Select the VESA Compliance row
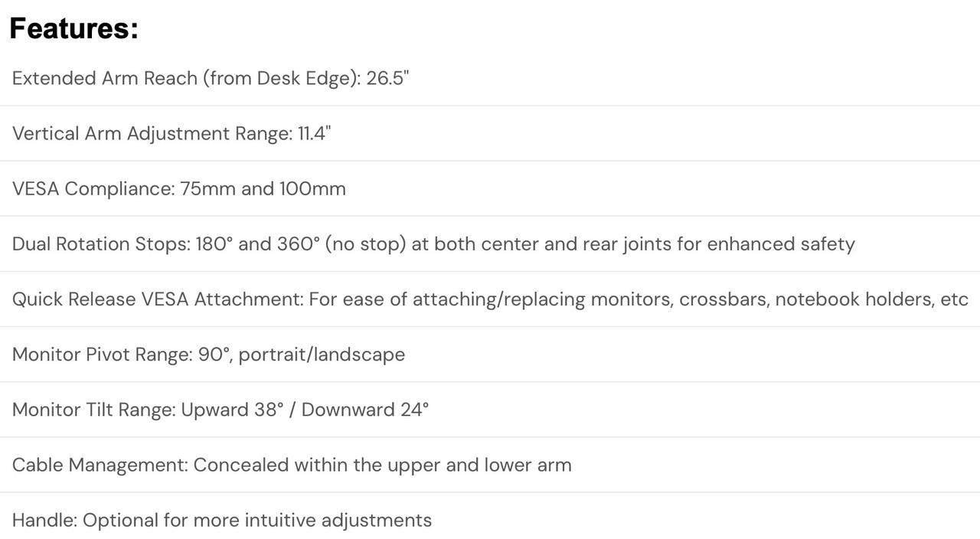 (x=490, y=188)
